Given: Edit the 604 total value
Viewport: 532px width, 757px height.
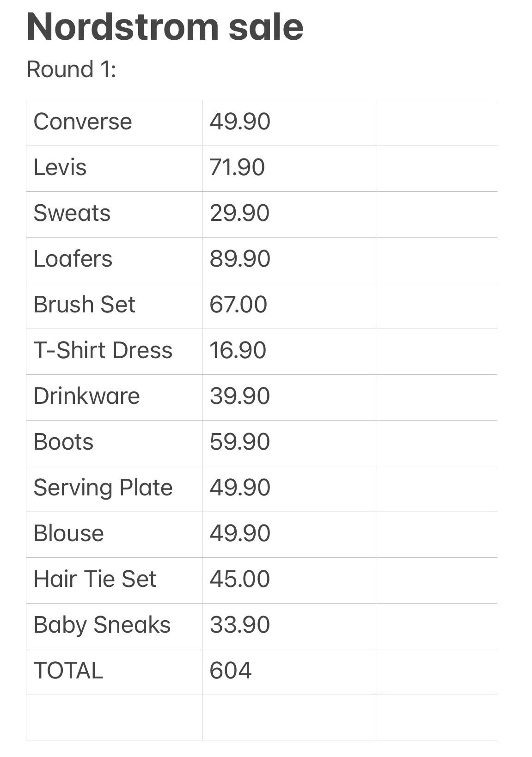Looking at the screenshot, I should (x=289, y=672).
